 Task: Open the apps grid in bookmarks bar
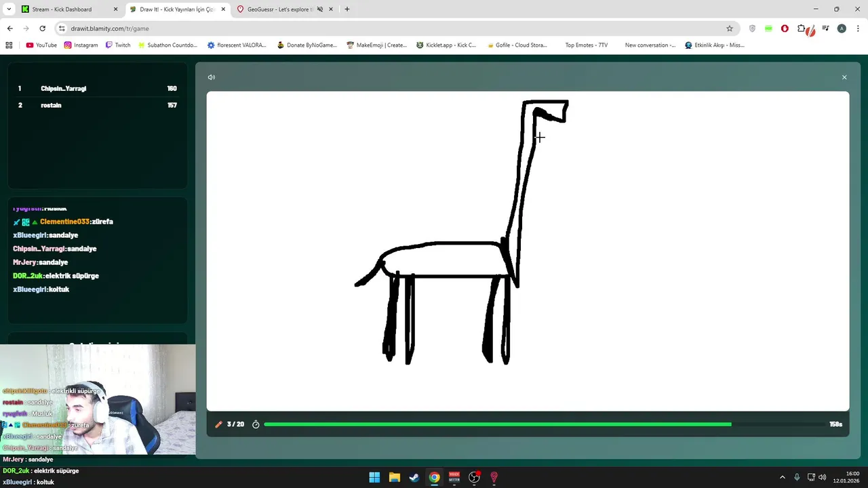[9, 45]
